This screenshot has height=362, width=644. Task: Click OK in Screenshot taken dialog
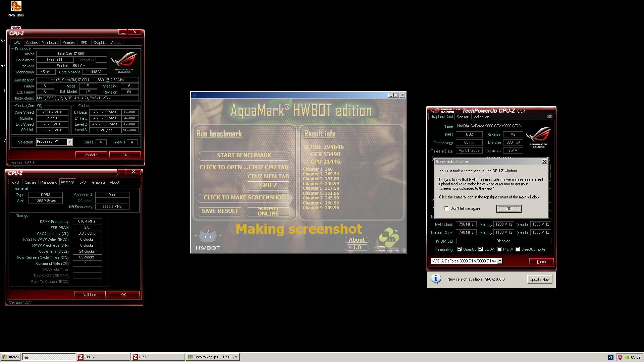[x=509, y=209]
